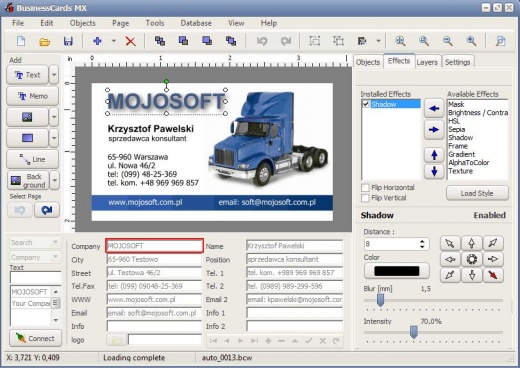The image size is (520, 368).
Task: Enable the Flip Horizontal checkbox
Action: click(x=365, y=188)
